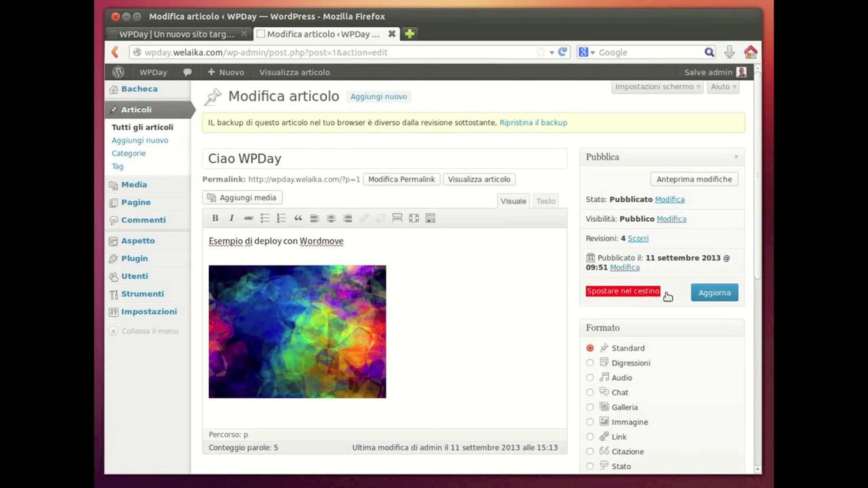Select the Immagine post format
This screenshot has width=868, height=488.
pos(590,422)
